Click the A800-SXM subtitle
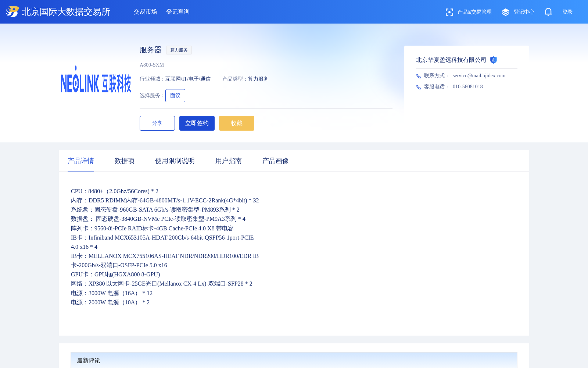The image size is (588, 368). 152,65
